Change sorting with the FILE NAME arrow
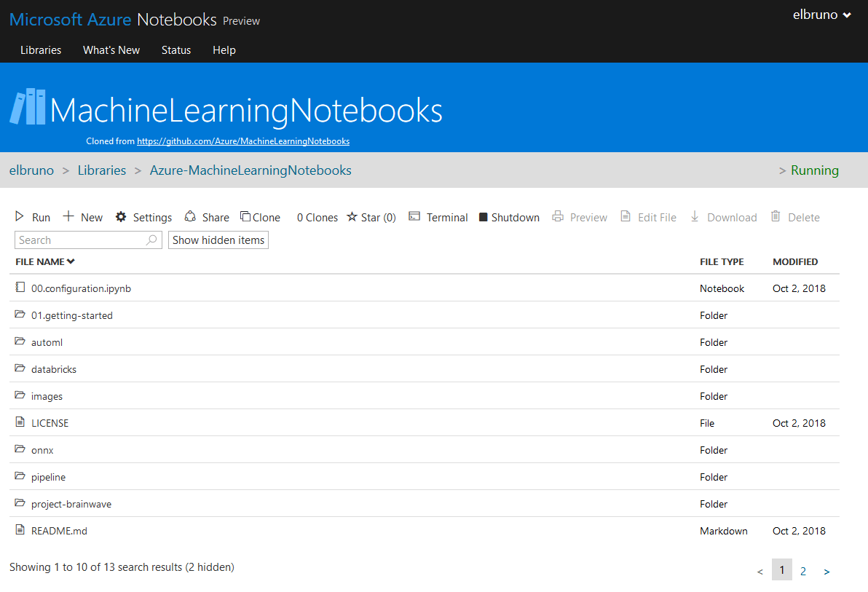Image resolution: width=868 pixels, height=592 pixels. 70,261
